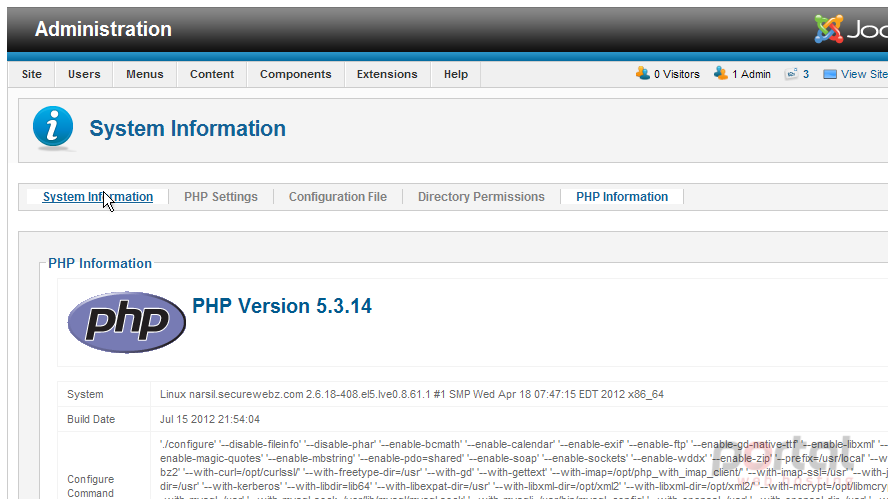Click the System row label
Viewport: 889px width, 500px height.
pyautogui.click(x=85, y=394)
